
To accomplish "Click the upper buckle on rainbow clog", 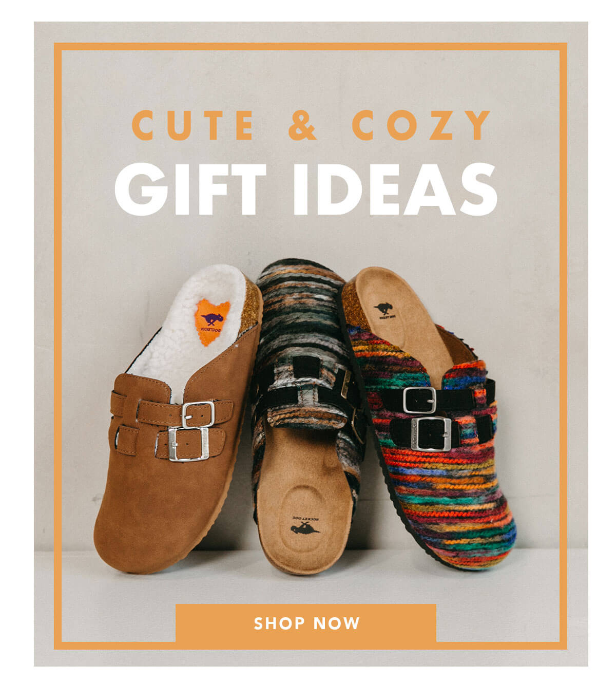I will coord(420,400).
